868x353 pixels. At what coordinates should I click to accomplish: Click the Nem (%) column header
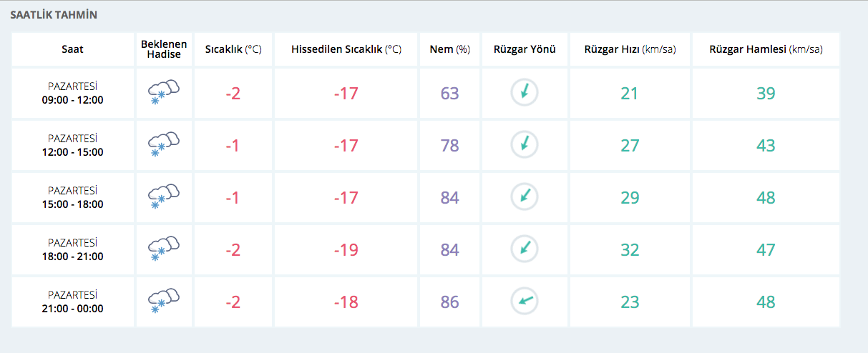click(x=449, y=49)
